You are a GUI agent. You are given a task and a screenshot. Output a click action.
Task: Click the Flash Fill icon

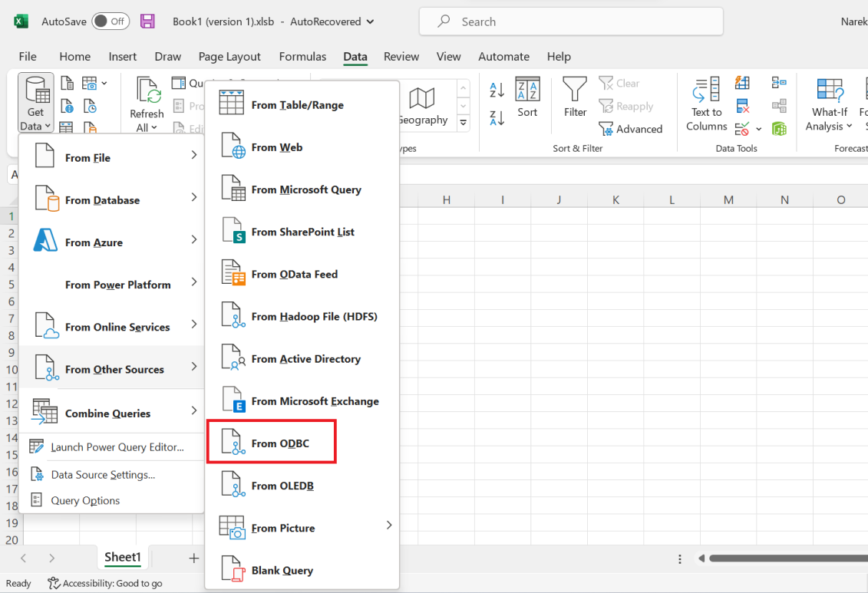click(x=742, y=83)
